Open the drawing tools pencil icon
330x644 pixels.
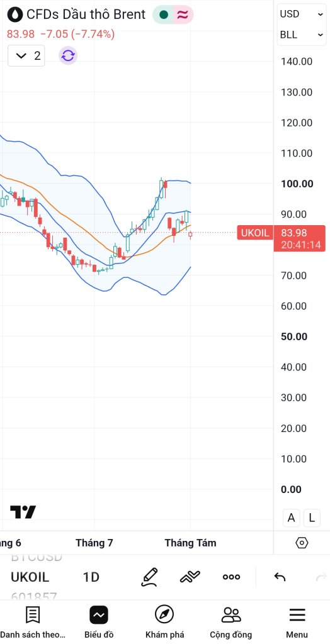tap(149, 577)
